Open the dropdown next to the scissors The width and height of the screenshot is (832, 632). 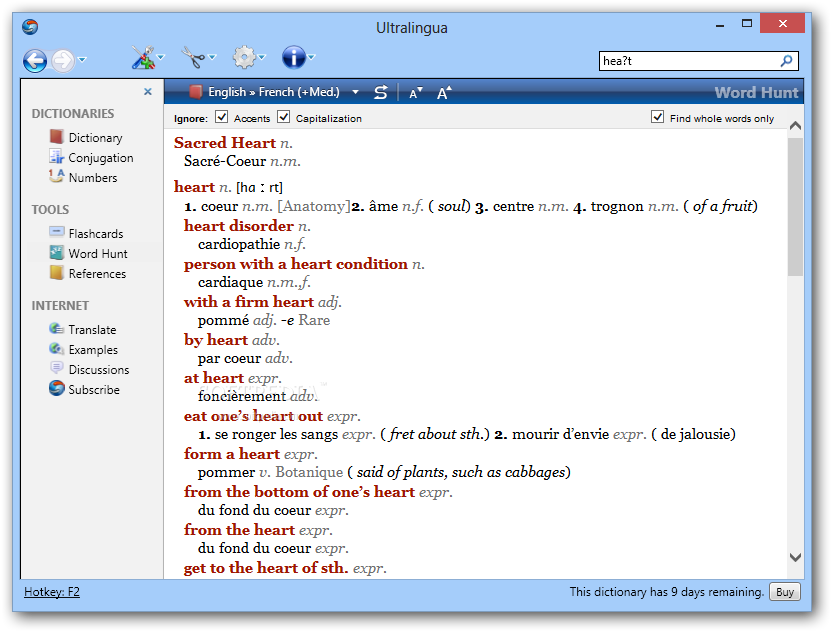pyautogui.click(x=212, y=57)
